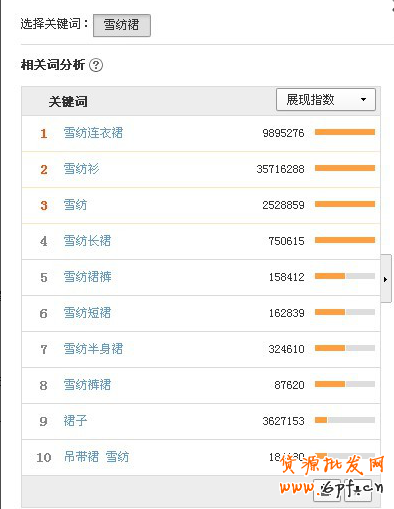This screenshot has height=509, width=394.
Task: Open the 雪纺长裙 keyword link
Action: point(87,241)
